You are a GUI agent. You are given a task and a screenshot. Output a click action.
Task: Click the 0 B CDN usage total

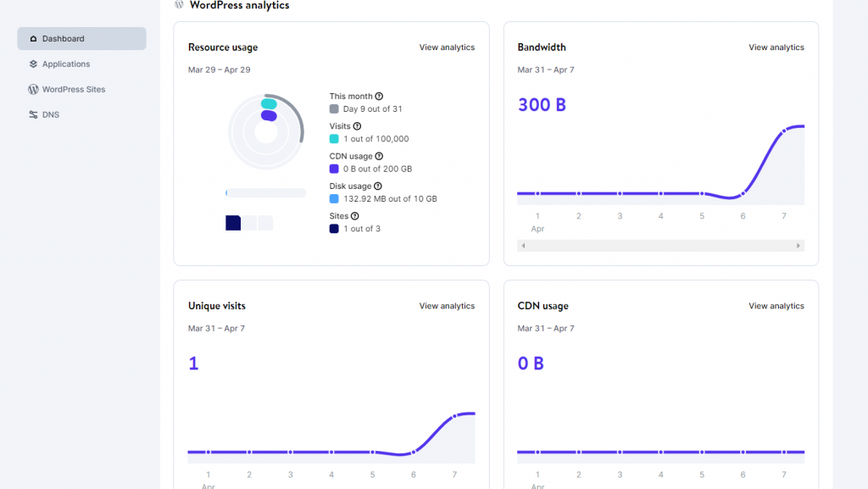[x=531, y=364]
